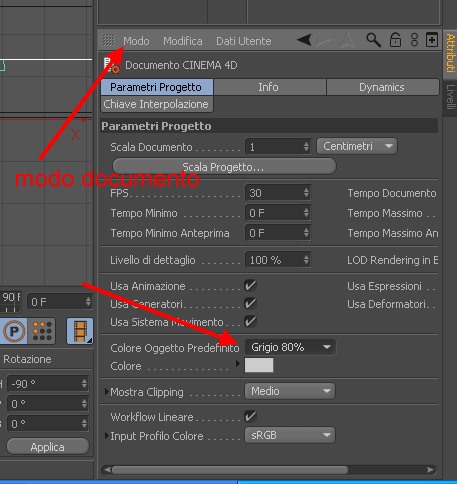Open the Livelli side tab
The image size is (457, 484).
pyautogui.click(x=450, y=97)
